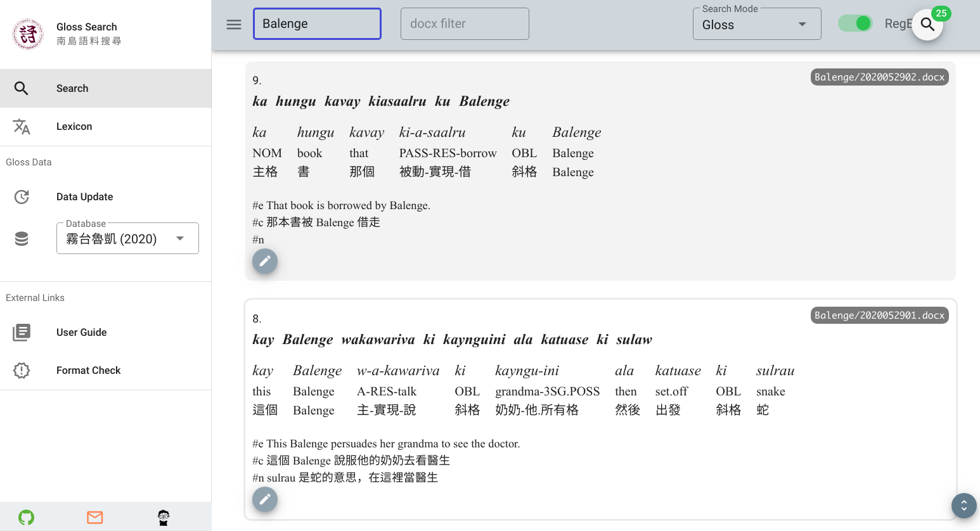The width and height of the screenshot is (980, 531).
Task: Click the Data Update refresh icon
Action: (21, 196)
